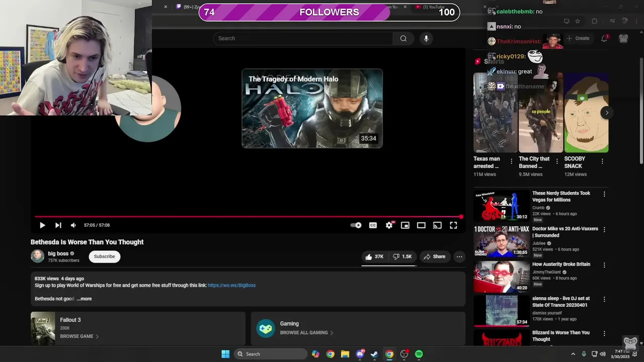Toggle closed captions CC
The width and height of the screenshot is (644, 362).
coord(373,225)
